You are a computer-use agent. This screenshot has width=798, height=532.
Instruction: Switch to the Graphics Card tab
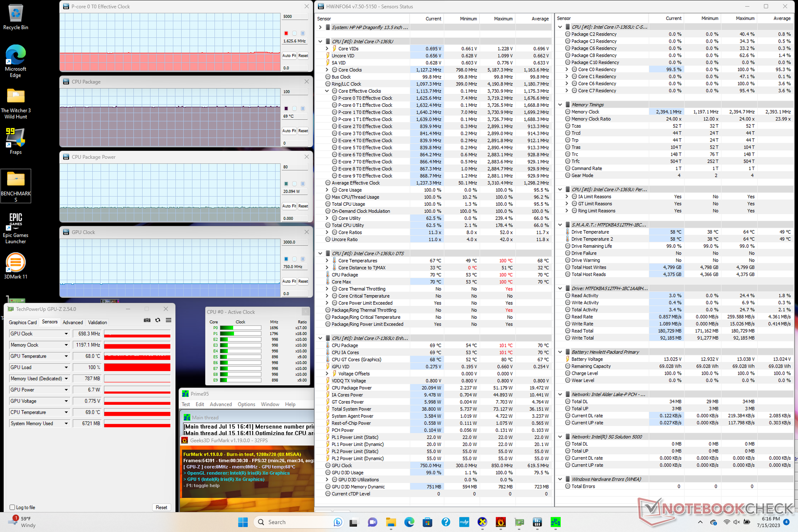(23, 322)
